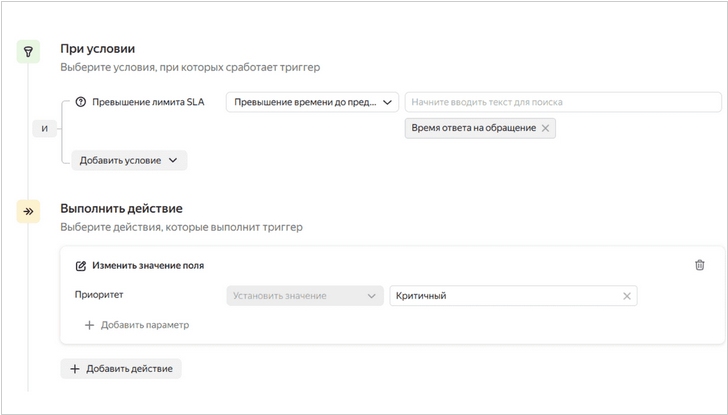The image size is (728, 415).
Task: Click the При условии section heading
Action: pos(98,49)
